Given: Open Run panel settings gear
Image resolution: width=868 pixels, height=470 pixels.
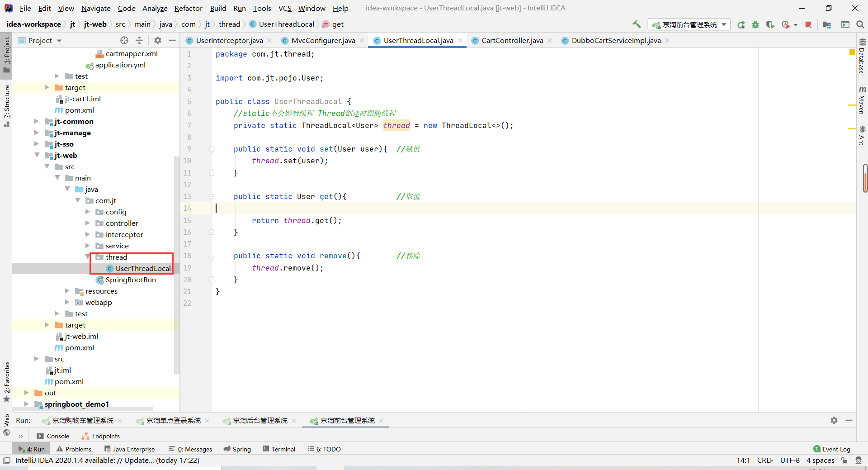Looking at the screenshot, I should [x=834, y=420].
